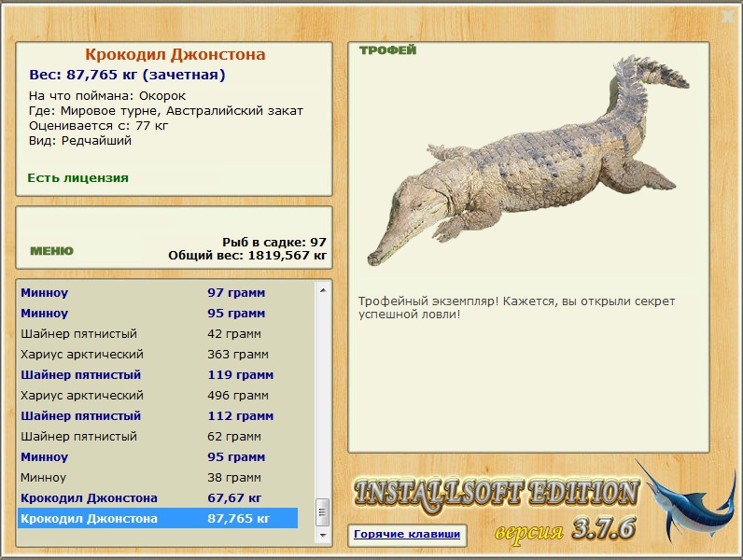Click the Общий вес: 1819,567 кг total
Screen dimensions: 743x560
pos(247,256)
